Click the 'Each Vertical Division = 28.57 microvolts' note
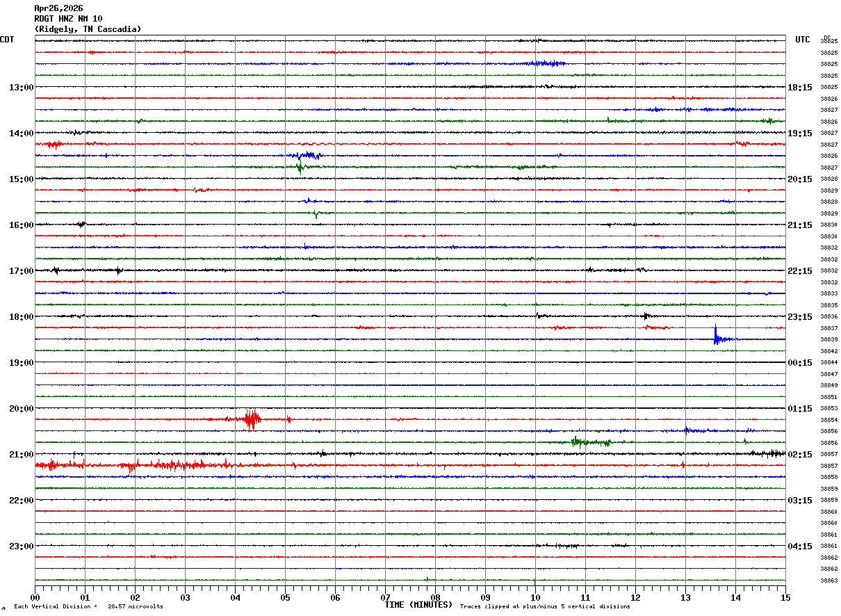The width and height of the screenshot is (841, 616). tap(88, 607)
